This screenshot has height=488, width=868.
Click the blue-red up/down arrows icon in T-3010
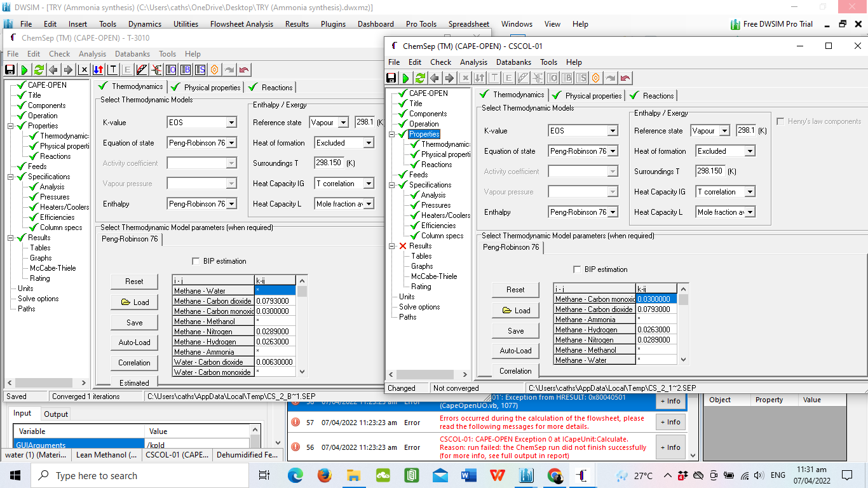[x=98, y=70]
